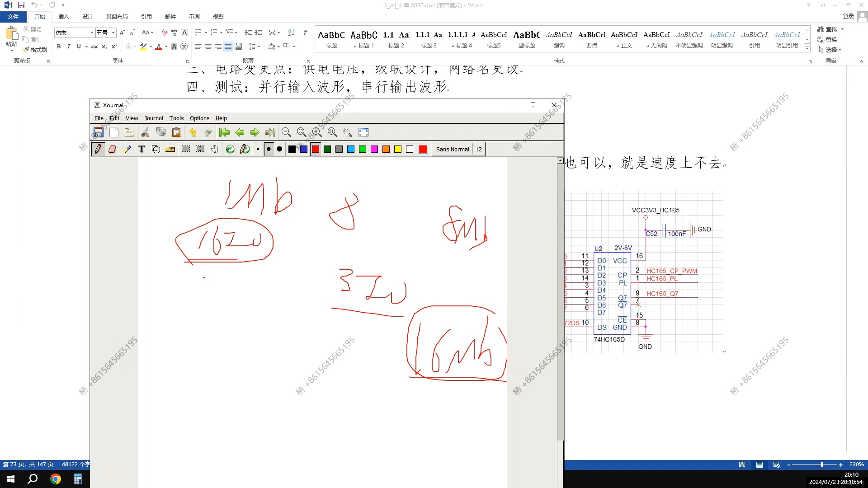Click the Redo arrow in Xournal
This screenshot has height=488, width=868.
tap(208, 132)
